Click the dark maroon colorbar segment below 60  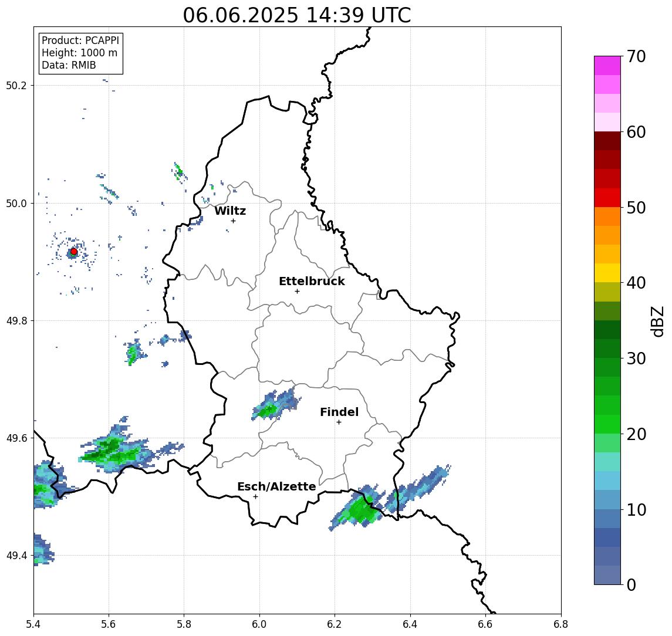[607, 141]
